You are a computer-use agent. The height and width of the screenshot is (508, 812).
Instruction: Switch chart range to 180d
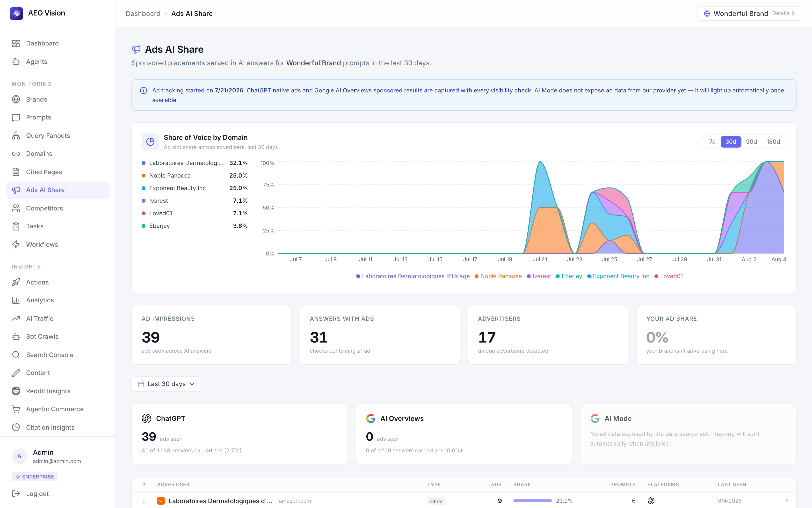coord(773,142)
